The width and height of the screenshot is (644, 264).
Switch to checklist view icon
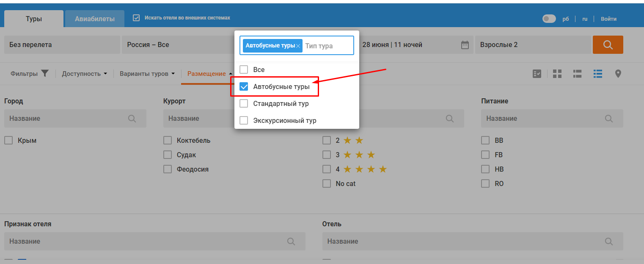pyautogui.click(x=537, y=74)
